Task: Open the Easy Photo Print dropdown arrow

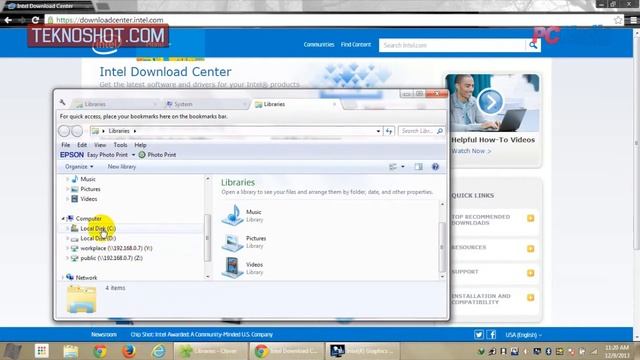Action: (x=133, y=155)
